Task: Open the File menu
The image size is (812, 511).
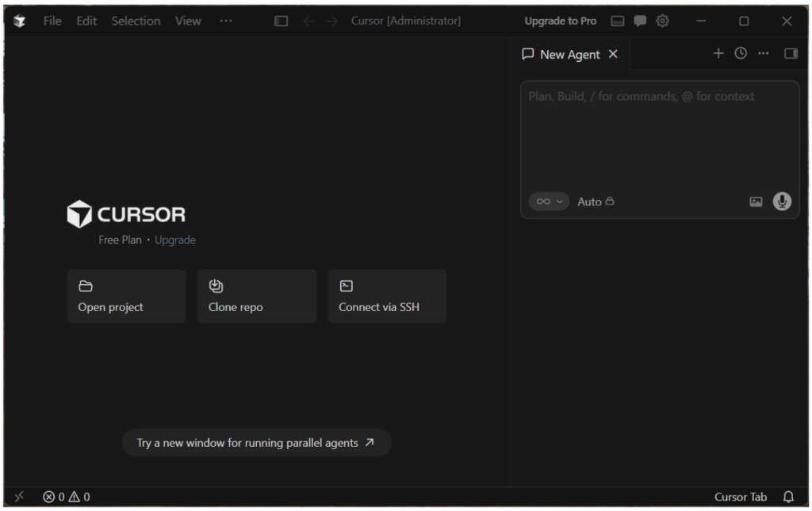Action: click(52, 21)
